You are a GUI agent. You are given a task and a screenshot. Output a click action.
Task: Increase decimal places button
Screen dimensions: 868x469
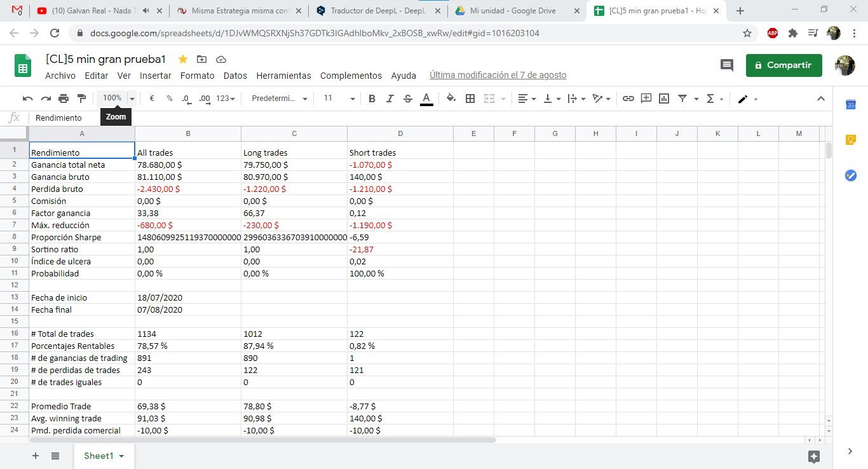click(205, 99)
